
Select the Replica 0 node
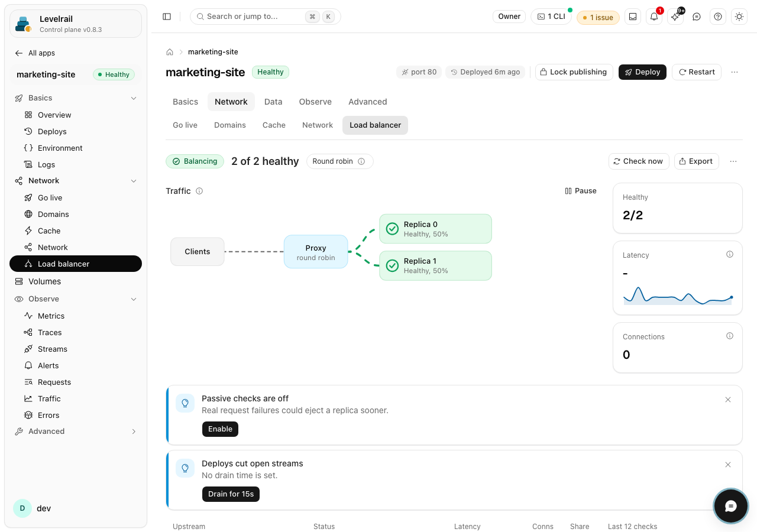tap(435, 229)
